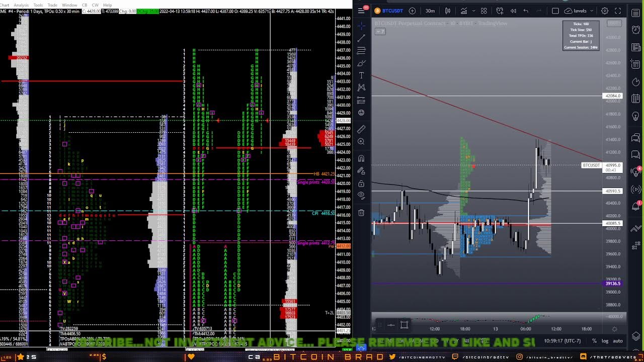Click the purple 39136.5 price level label
This screenshot has height=362, width=644.
pyautogui.click(x=613, y=284)
